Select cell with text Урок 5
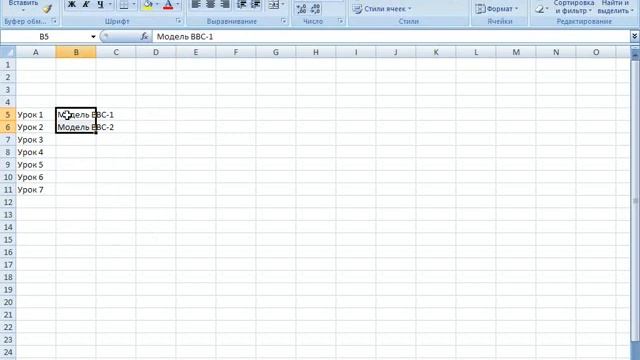The image size is (640, 360). tap(36, 165)
